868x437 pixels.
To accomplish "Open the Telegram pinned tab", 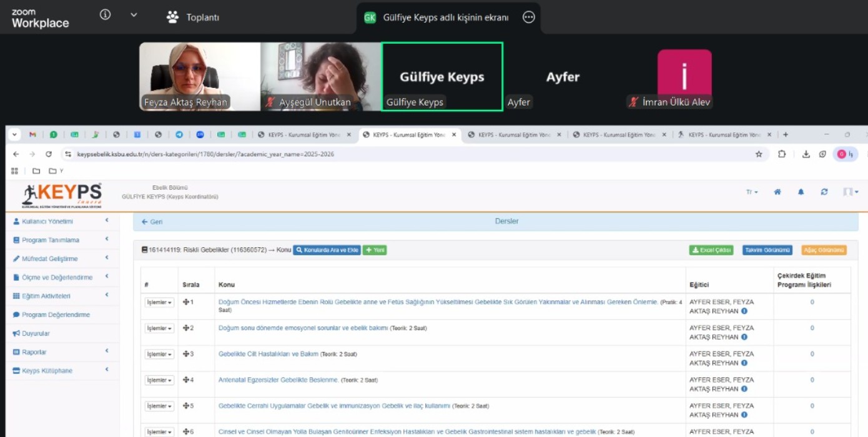I will click(x=179, y=134).
